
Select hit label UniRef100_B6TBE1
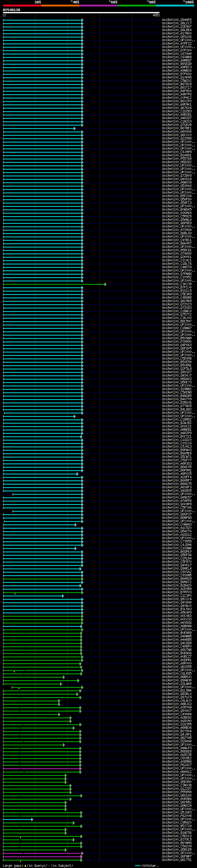tap(177, 128)
